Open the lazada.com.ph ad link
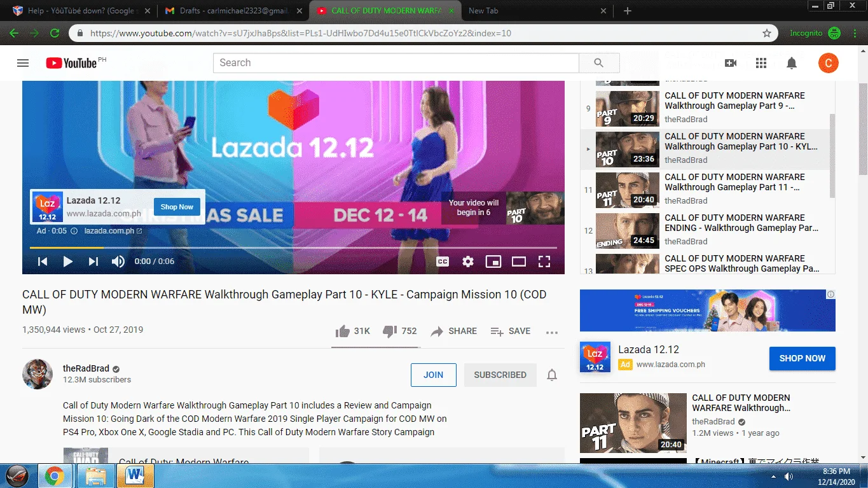The width and height of the screenshot is (868, 488). (x=113, y=231)
